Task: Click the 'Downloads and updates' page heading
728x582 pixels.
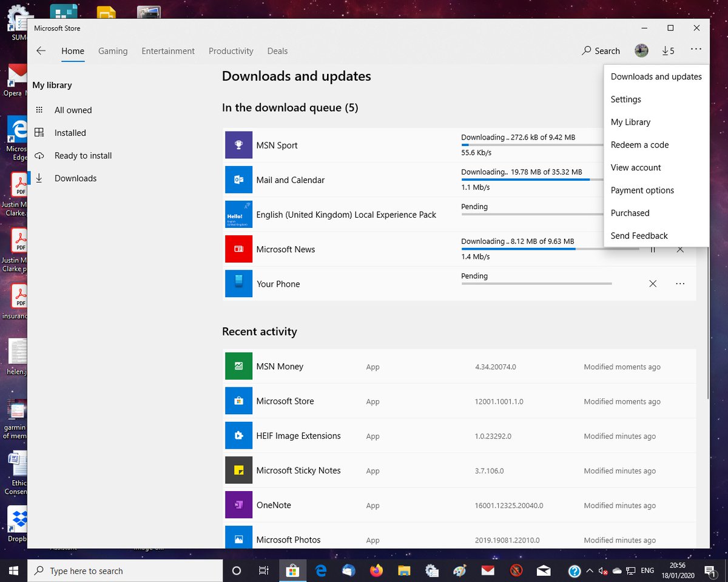Action: click(x=296, y=76)
